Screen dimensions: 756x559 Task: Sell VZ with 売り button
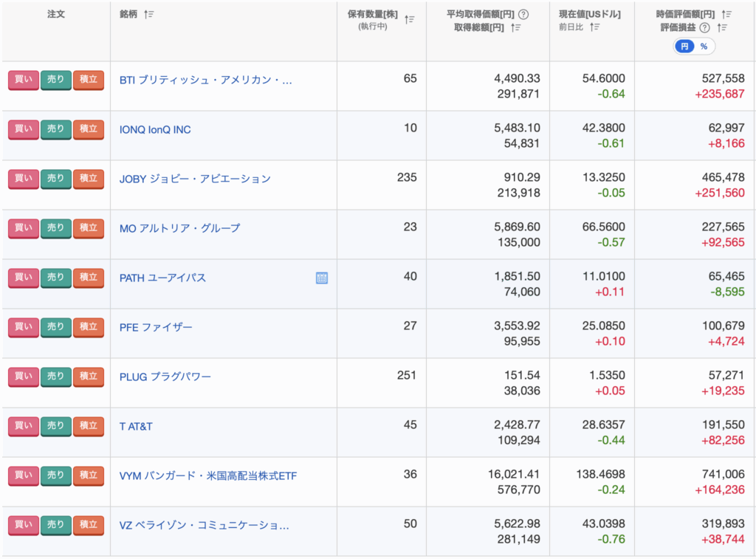(56, 525)
